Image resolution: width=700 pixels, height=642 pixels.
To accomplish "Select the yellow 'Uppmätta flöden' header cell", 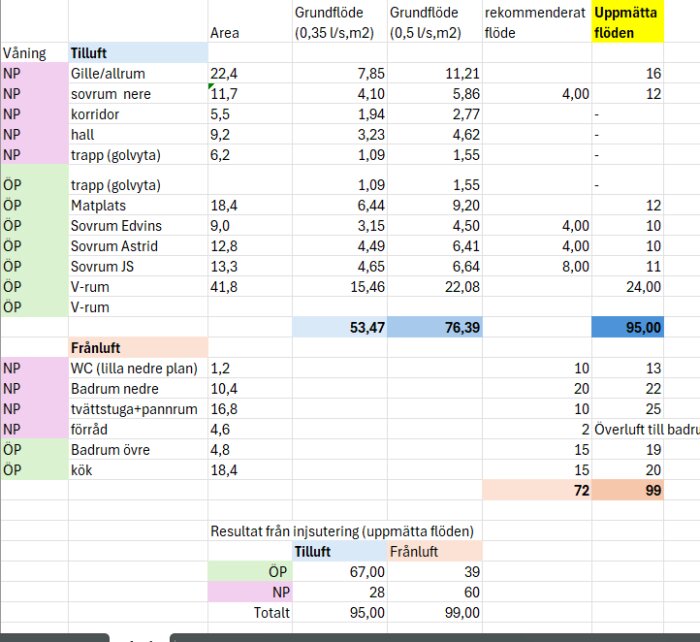I will 627,22.
